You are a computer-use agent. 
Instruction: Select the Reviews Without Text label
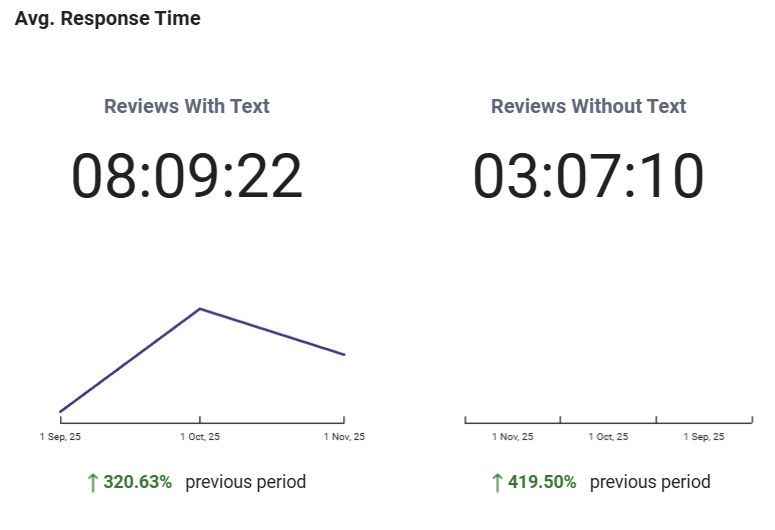click(588, 106)
